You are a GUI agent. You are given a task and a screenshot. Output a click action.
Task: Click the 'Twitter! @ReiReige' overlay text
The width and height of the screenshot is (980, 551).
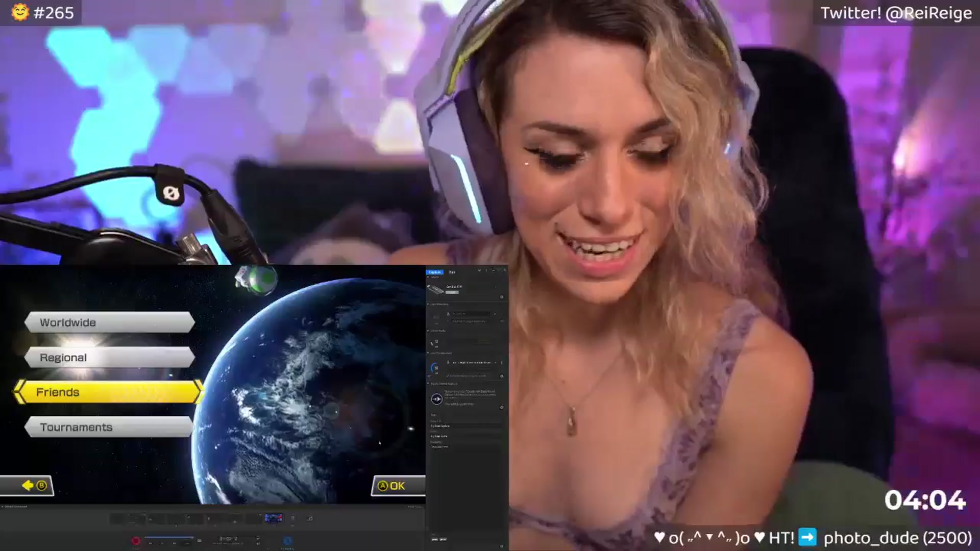pyautogui.click(x=896, y=13)
